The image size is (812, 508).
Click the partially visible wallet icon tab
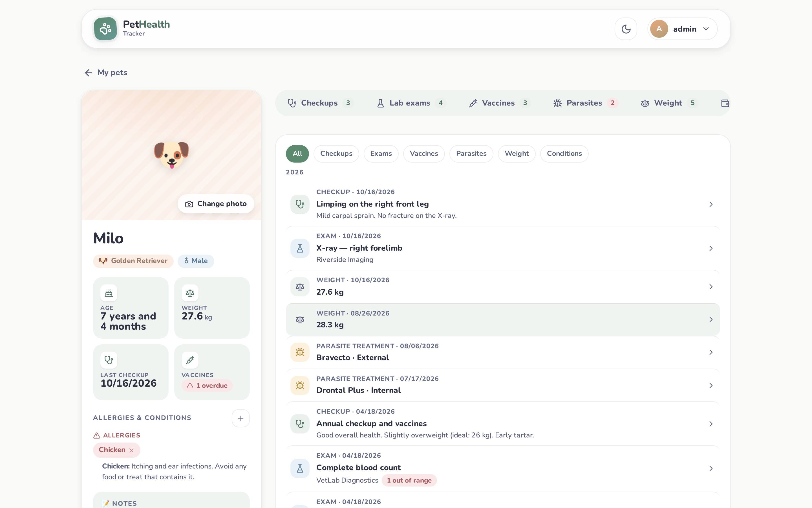[x=725, y=103]
